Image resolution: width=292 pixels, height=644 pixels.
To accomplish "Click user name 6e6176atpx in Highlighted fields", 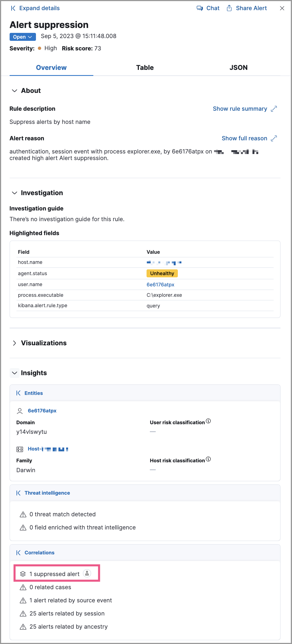I will (x=160, y=284).
